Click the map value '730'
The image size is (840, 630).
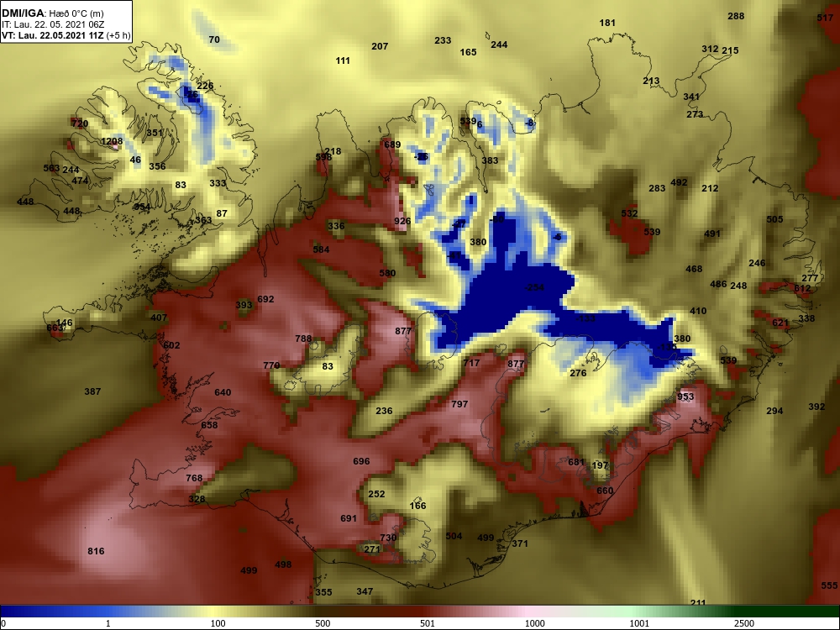click(x=388, y=538)
